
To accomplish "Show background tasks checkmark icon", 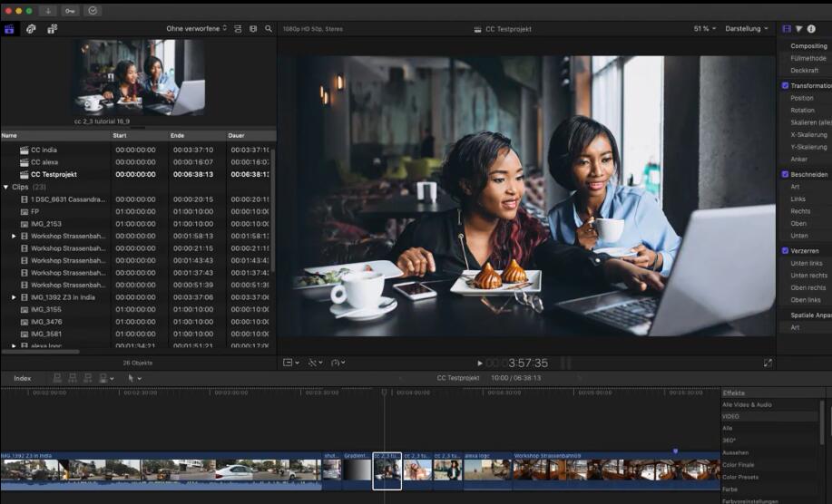I will [93, 11].
